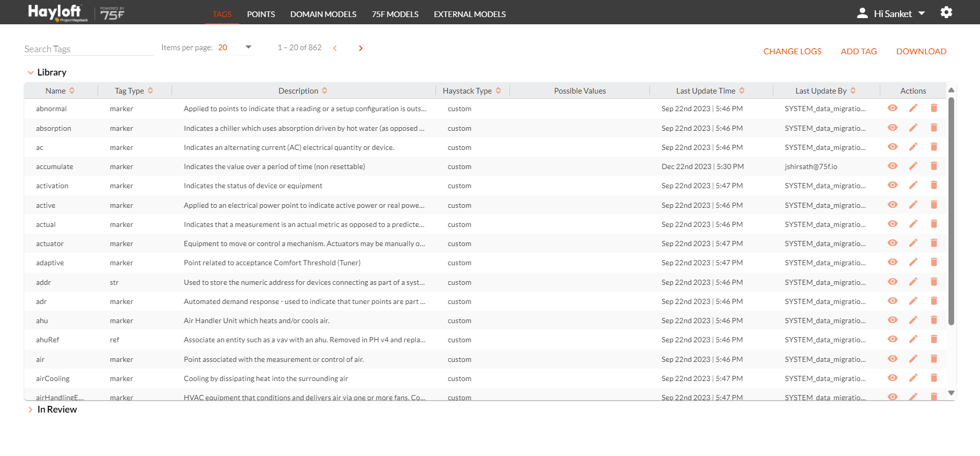980x456 pixels.
Task: Sort table by Haystack Type column
Action: click(499, 90)
